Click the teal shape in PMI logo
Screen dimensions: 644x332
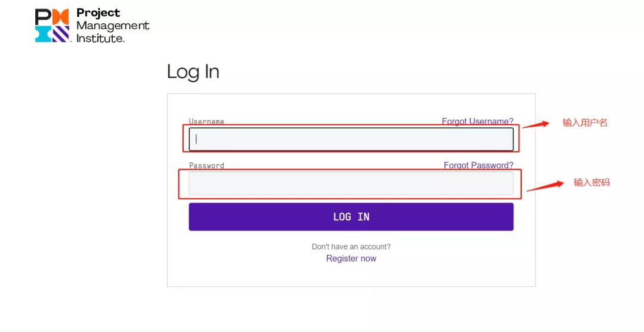click(43, 34)
